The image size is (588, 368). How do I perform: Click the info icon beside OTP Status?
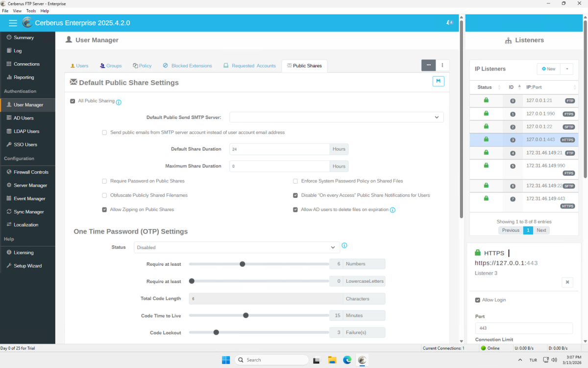[344, 246]
